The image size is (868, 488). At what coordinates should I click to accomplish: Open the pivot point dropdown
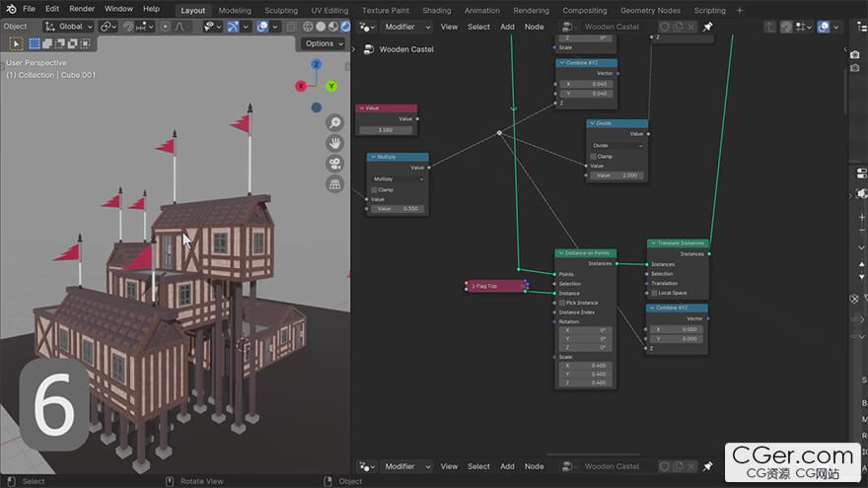pos(108,27)
